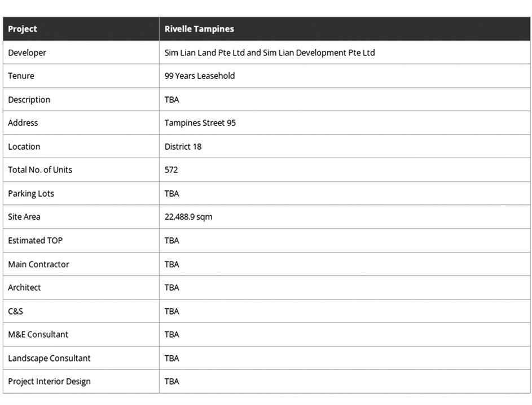Select the 572 total units value
The image size is (532, 405).
tap(171, 169)
